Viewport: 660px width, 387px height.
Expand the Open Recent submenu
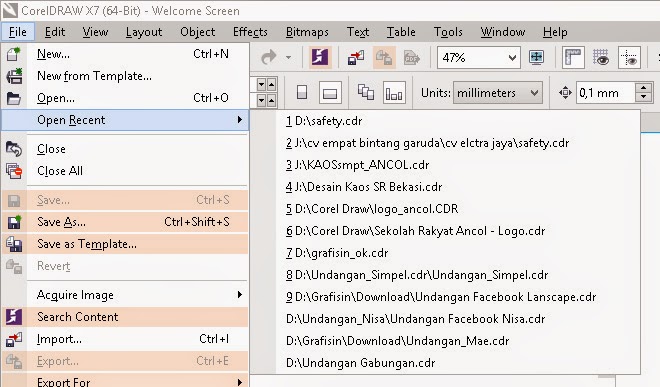click(125, 120)
